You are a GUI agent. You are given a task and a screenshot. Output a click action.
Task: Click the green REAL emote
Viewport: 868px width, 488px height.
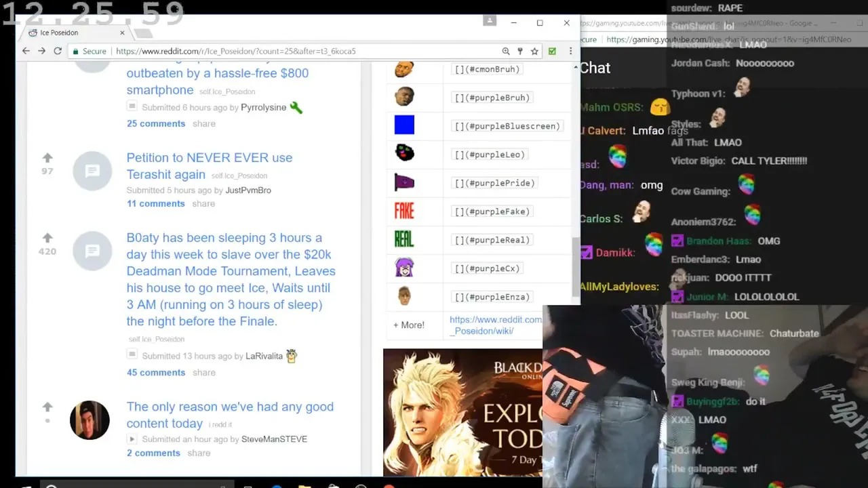[x=404, y=239]
